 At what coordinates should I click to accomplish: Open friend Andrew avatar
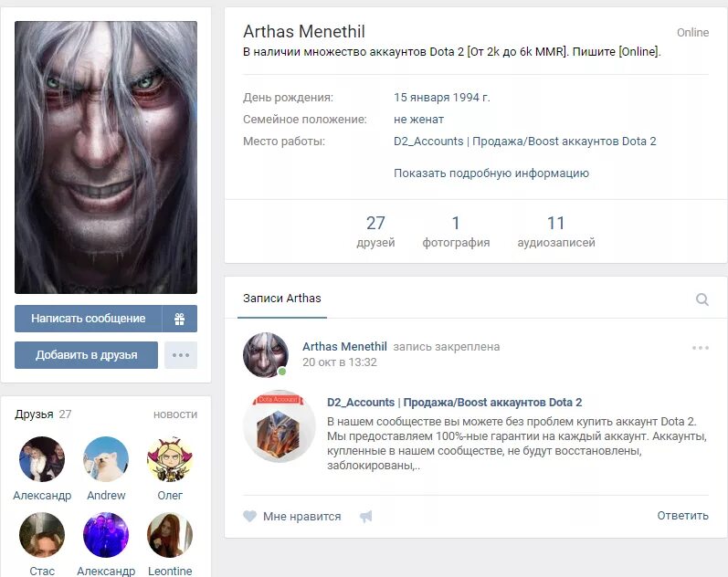tap(106, 459)
